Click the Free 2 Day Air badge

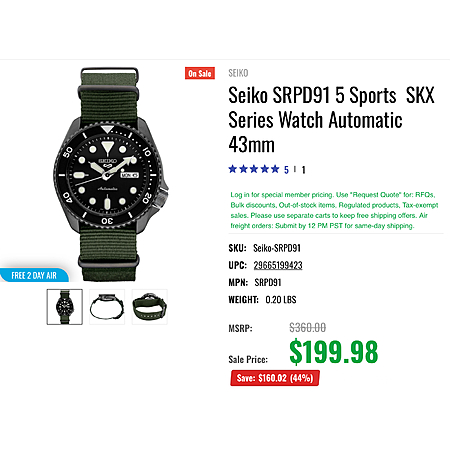point(34,275)
